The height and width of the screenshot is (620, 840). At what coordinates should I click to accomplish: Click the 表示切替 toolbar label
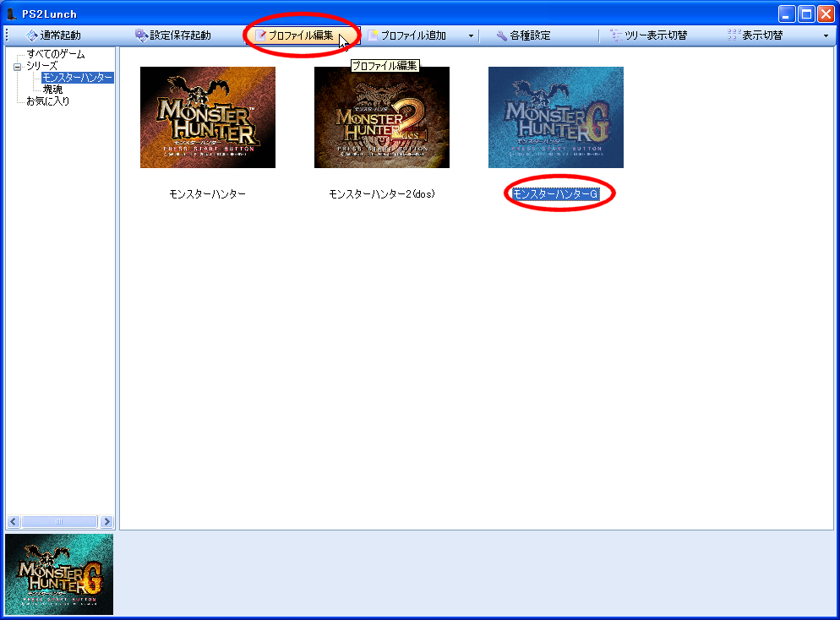click(x=762, y=35)
